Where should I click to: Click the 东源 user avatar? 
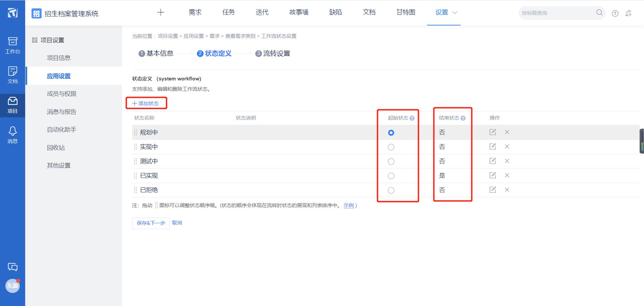[13, 286]
